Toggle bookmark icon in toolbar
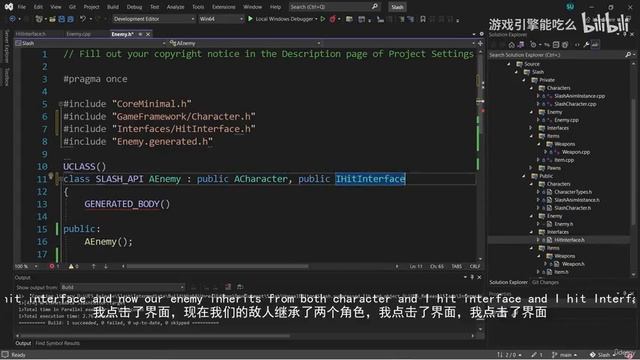 [423, 19]
